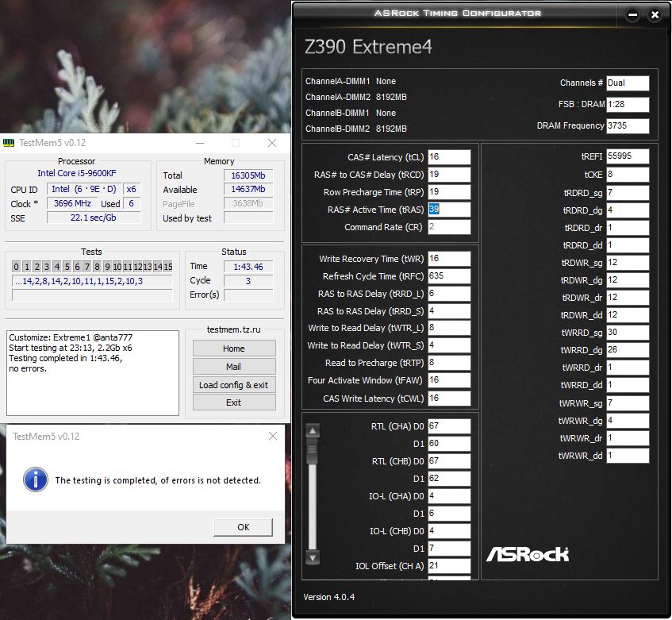Click the CAS# Latency (tCL) field

click(x=449, y=157)
